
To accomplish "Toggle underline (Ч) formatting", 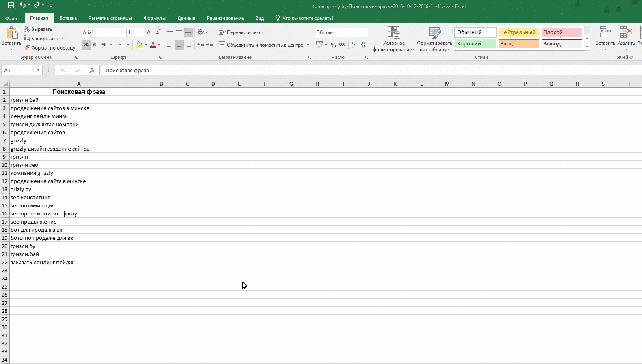I will tap(104, 45).
